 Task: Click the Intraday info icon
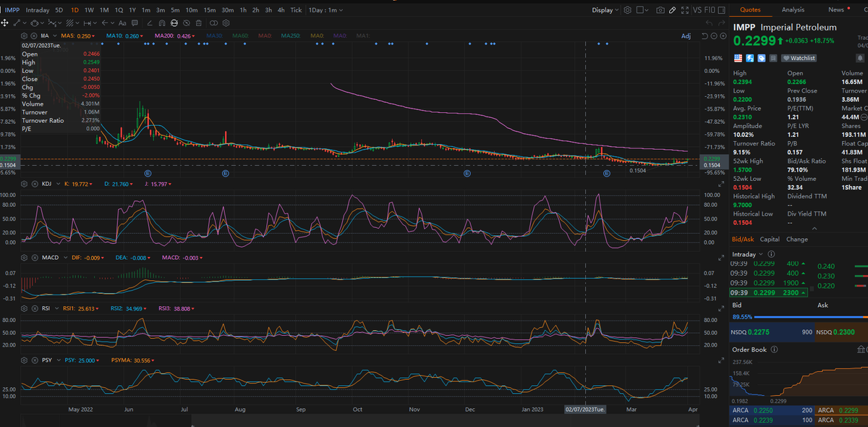(x=771, y=254)
